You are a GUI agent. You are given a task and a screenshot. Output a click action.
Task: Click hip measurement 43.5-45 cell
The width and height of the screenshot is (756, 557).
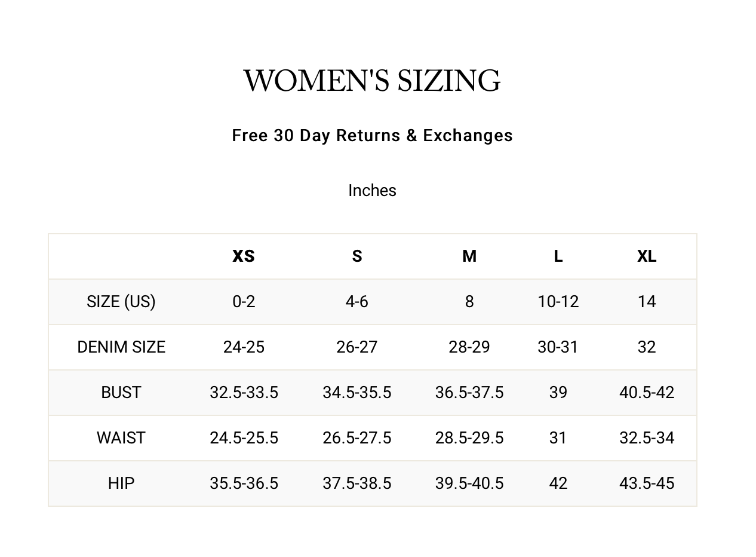[x=647, y=483]
